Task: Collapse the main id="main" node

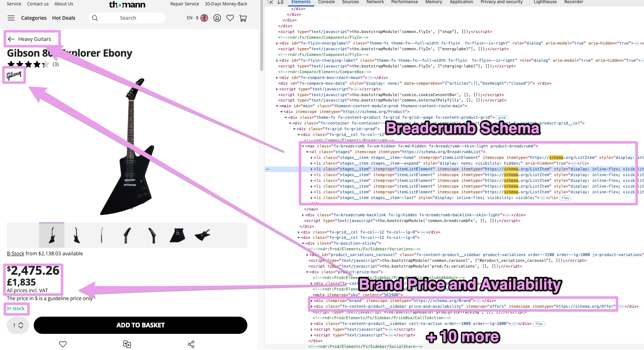Action: [x=277, y=106]
